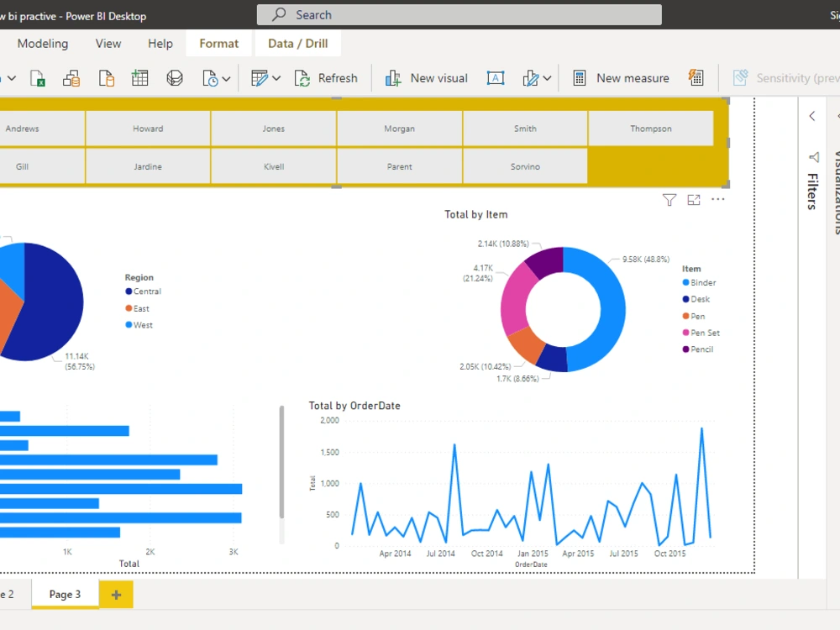This screenshot has width=840, height=630.
Task: Click the 11.14K (56.75%) pie label
Action: [80, 361]
